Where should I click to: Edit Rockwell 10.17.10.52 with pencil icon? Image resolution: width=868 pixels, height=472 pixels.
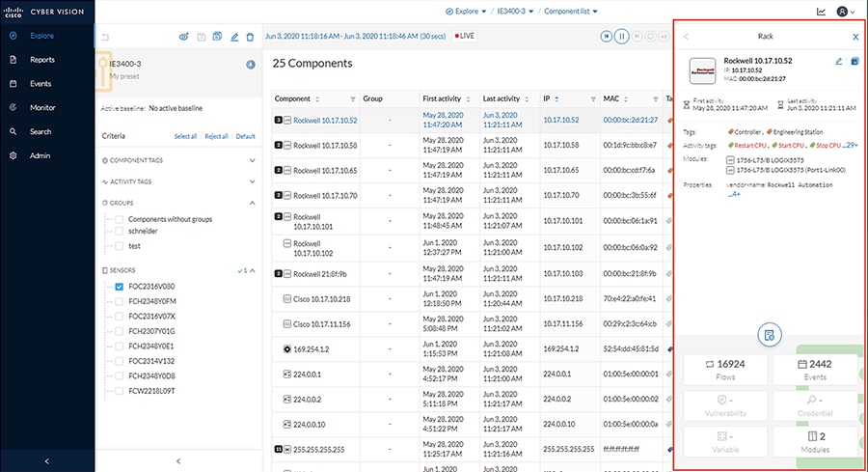(839, 62)
